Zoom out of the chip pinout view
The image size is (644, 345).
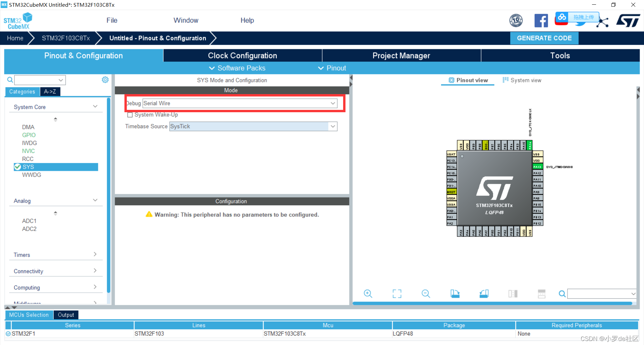(x=426, y=294)
